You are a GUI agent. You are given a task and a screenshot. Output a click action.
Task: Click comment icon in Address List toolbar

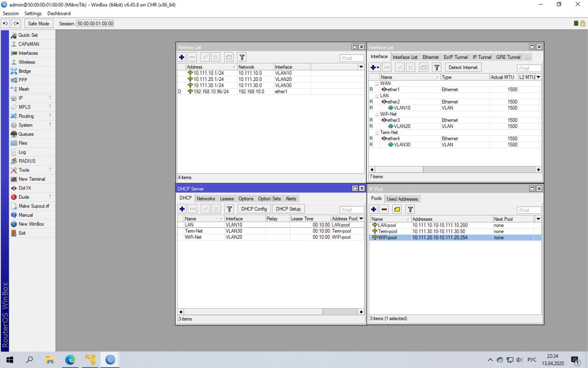tap(228, 57)
